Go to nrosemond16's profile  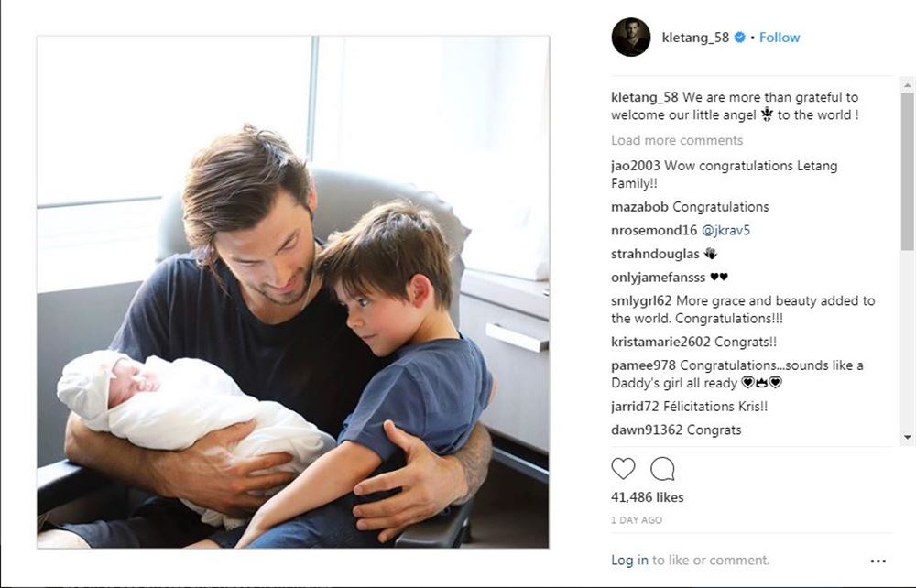pyautogui.click(x=648, y=230)
